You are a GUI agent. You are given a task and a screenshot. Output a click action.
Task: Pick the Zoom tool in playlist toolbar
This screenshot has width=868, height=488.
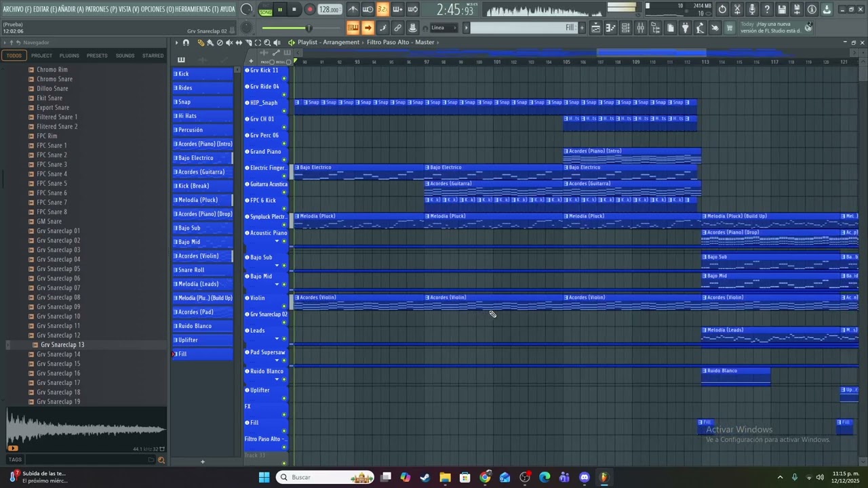[x=267, y=43]
